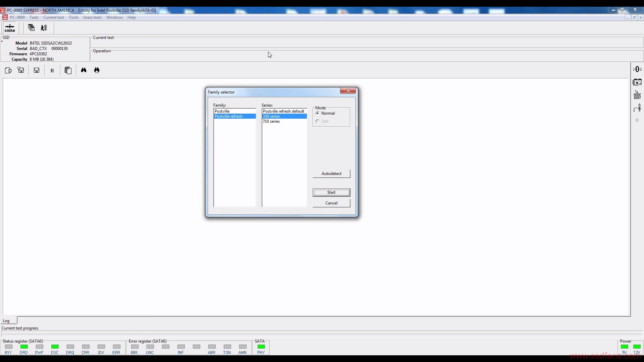
Task: Select the Postville refresh family
Action: pos(235,116)
